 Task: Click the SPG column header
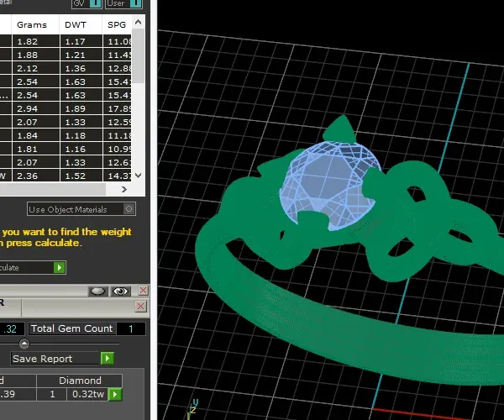click(x=117, y=24)
